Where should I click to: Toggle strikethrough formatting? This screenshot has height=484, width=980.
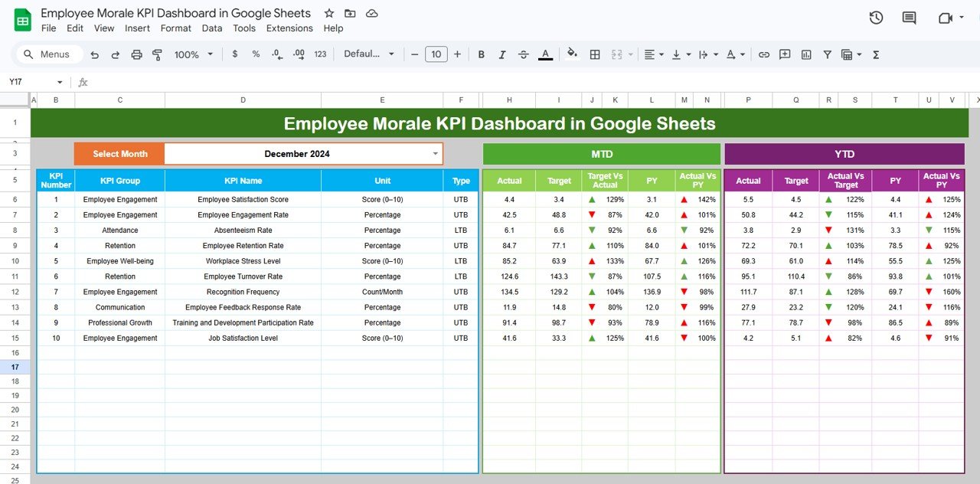(x=524, y=54)
